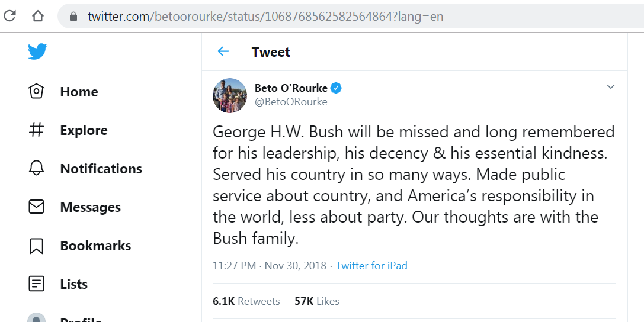View the 57K Likes list
The height and width of the screenshot is (322, 644).
317,301
